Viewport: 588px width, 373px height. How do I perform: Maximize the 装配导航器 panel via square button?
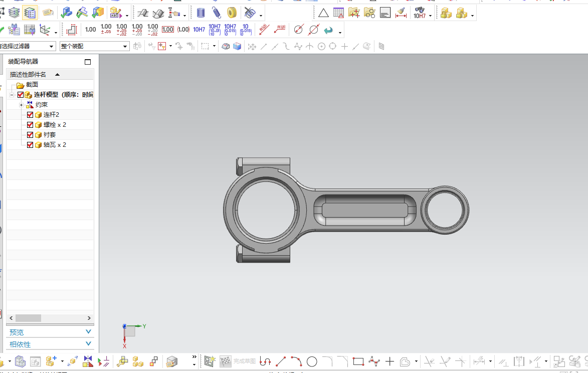point(88,62)
